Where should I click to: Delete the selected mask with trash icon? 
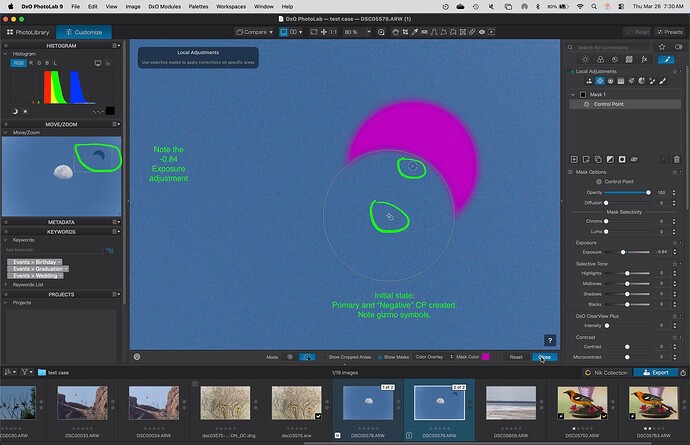coord(677,159)
